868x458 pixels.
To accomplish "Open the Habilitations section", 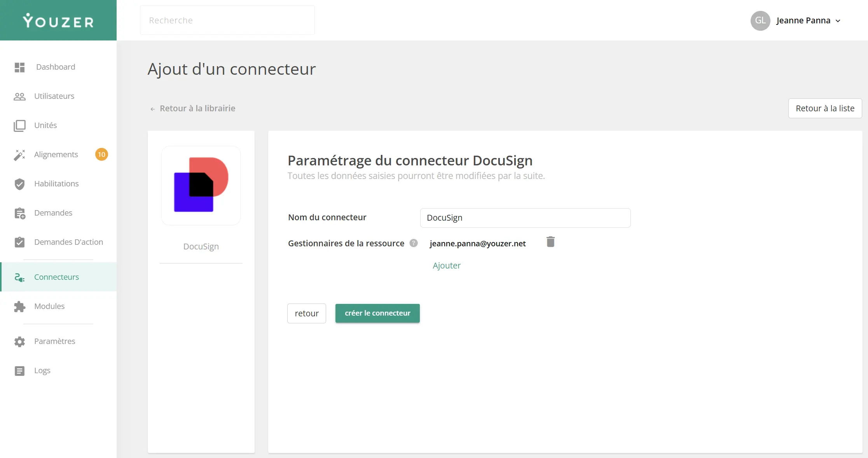I will point(56,184).
